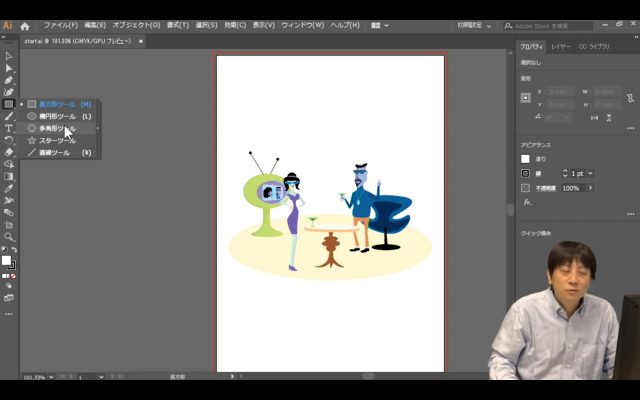Click the toolbar fill color box
Image resolution: width=640 pixels, height=400 pixels.
click(x=6, y=260)
